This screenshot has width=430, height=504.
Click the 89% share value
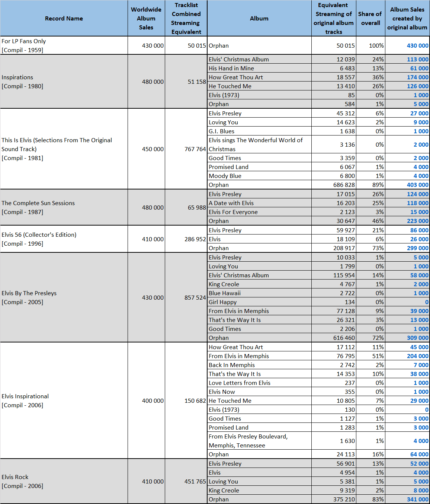pyautogui.click(x=370, y=185)
